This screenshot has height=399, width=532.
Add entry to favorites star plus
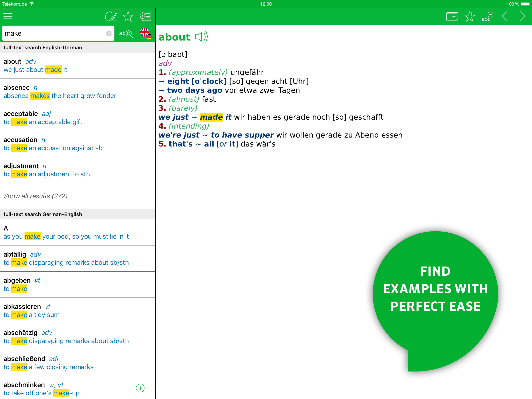[469, 16]
